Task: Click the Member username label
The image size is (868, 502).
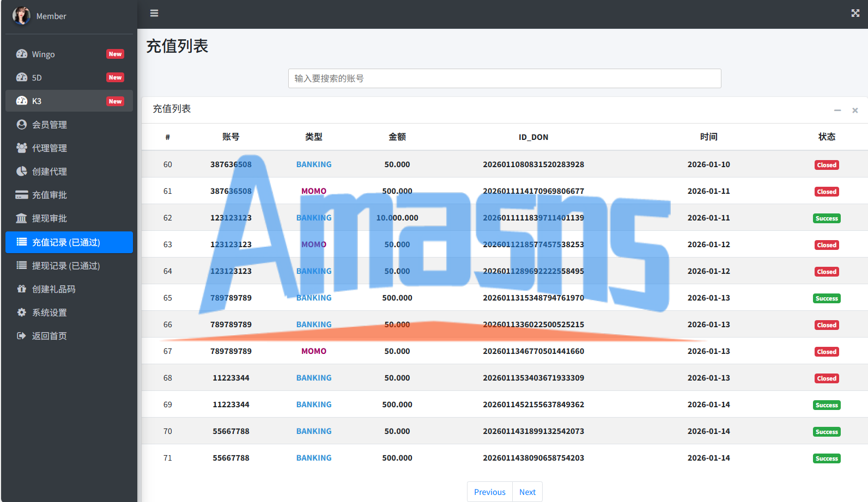Action: [x=51, y=16]
